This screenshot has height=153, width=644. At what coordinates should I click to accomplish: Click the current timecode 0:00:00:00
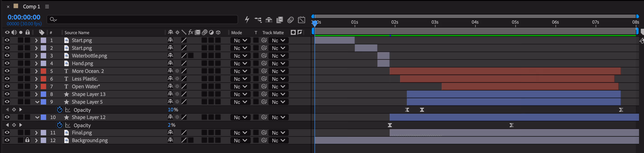[24, 17]
